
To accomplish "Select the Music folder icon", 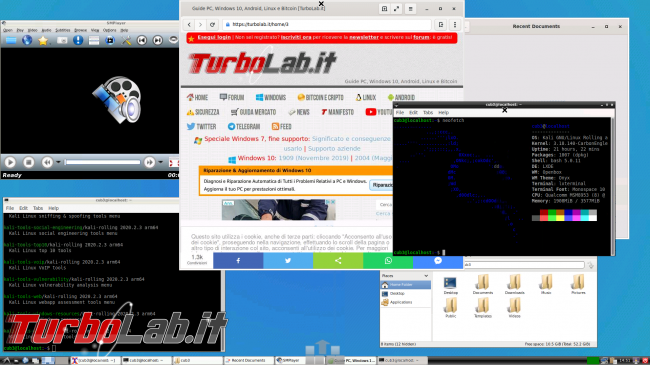I will 546,284.
